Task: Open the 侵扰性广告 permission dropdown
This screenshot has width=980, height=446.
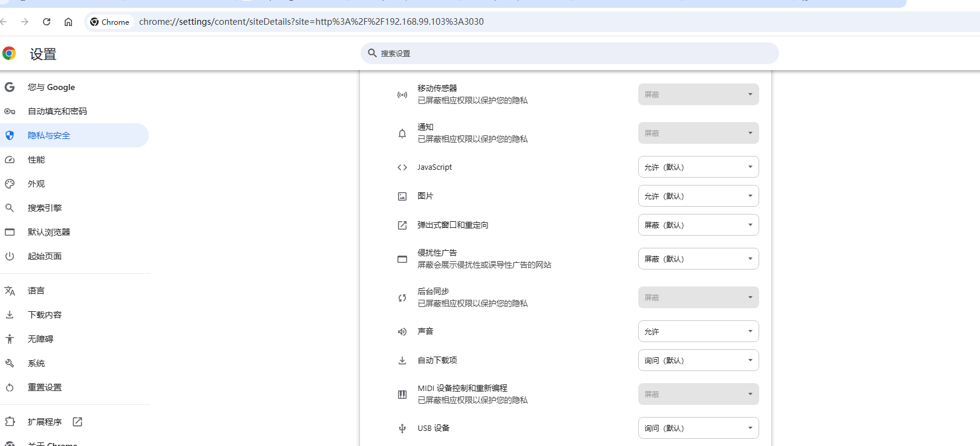Action: [x=698, y=259]
